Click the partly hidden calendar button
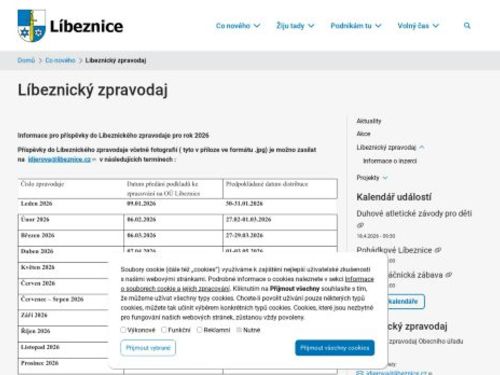The width and height of the screenshot is (500, 375). click(x=406, y=301)
